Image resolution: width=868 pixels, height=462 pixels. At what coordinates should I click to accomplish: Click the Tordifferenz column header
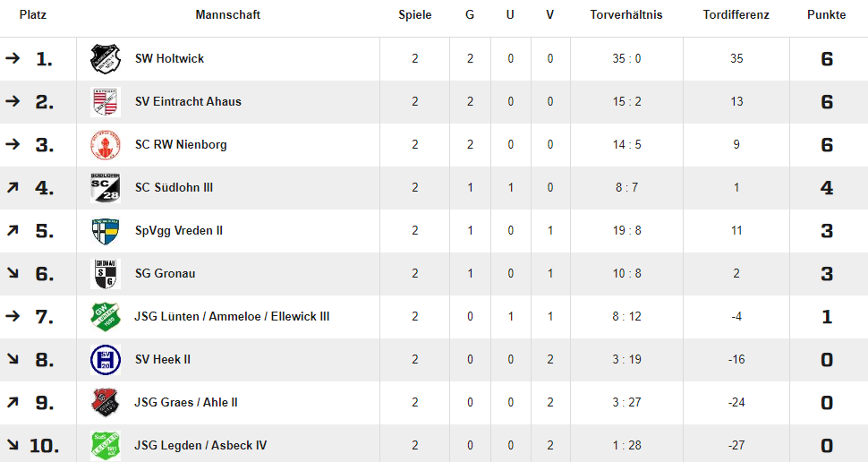coord(736,15)
